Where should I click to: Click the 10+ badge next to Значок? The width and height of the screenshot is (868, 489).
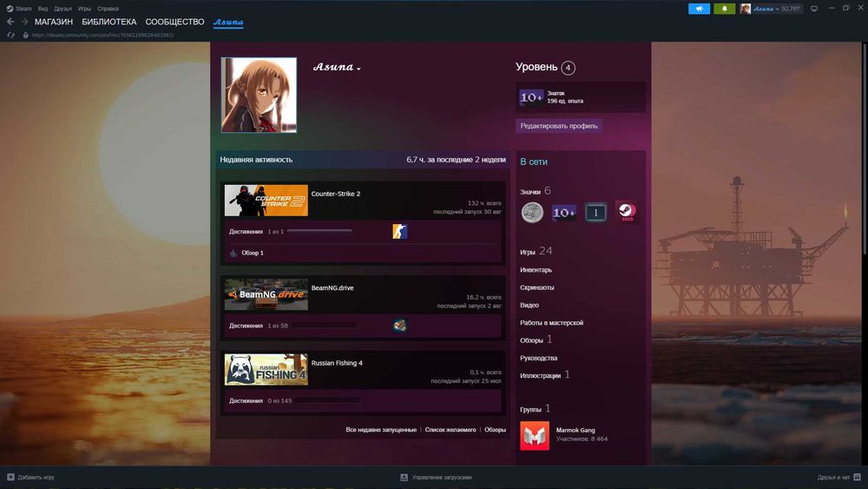click(x=531, y=97)
